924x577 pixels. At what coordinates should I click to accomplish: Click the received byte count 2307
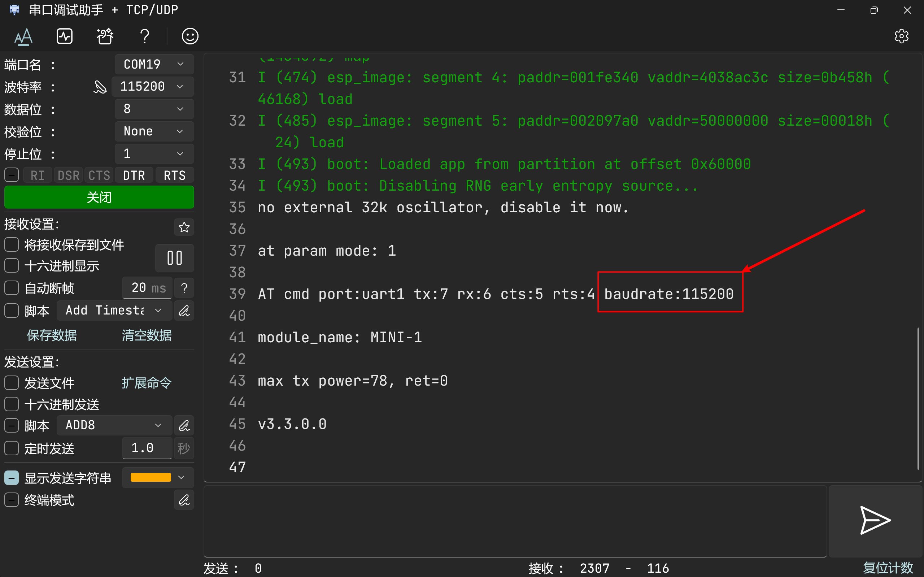pos(594,568)
